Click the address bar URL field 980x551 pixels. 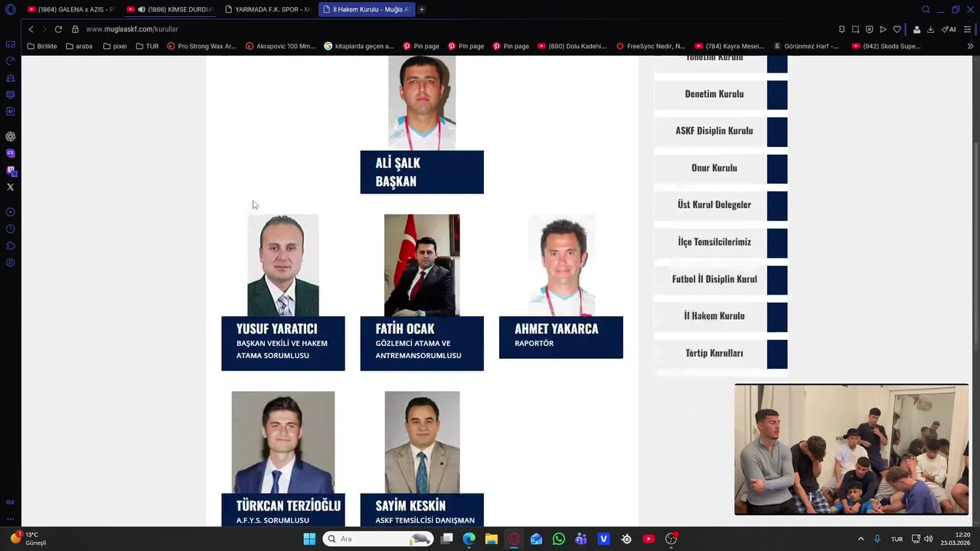[452, 29]
